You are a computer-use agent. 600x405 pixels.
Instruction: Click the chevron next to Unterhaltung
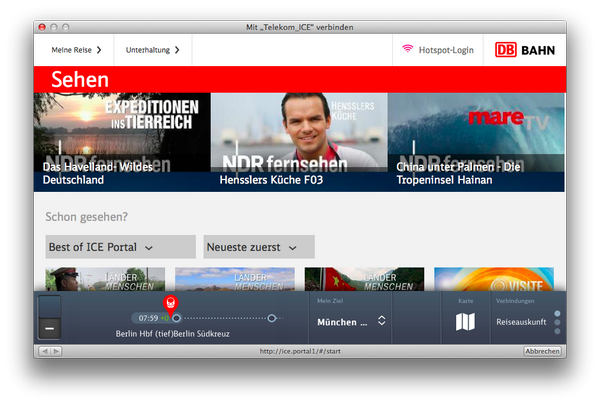pyautogui.click(x=177, y=50)
